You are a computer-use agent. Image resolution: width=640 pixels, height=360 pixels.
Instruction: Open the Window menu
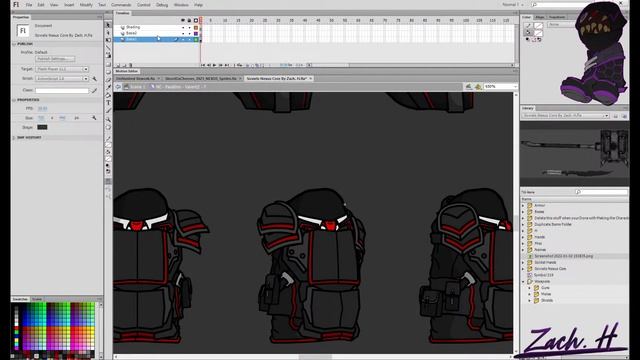181,5
